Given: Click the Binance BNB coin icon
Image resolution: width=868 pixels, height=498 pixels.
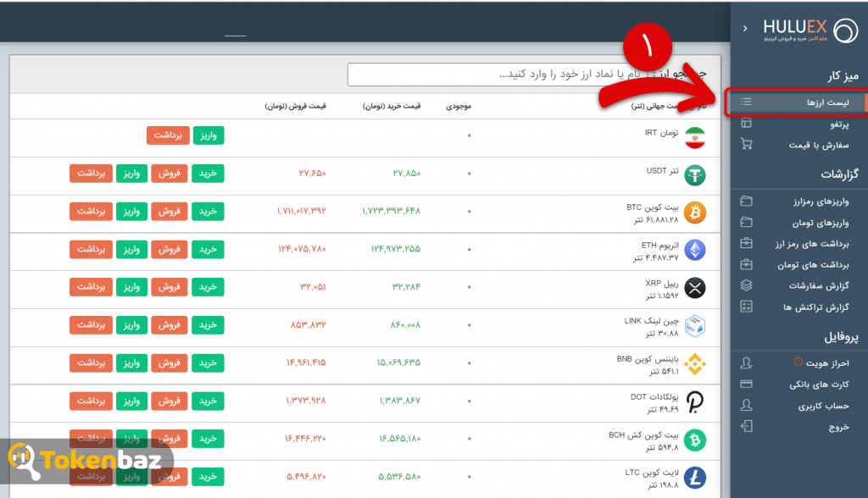Looking at the screenshot, I should (695, 363).
